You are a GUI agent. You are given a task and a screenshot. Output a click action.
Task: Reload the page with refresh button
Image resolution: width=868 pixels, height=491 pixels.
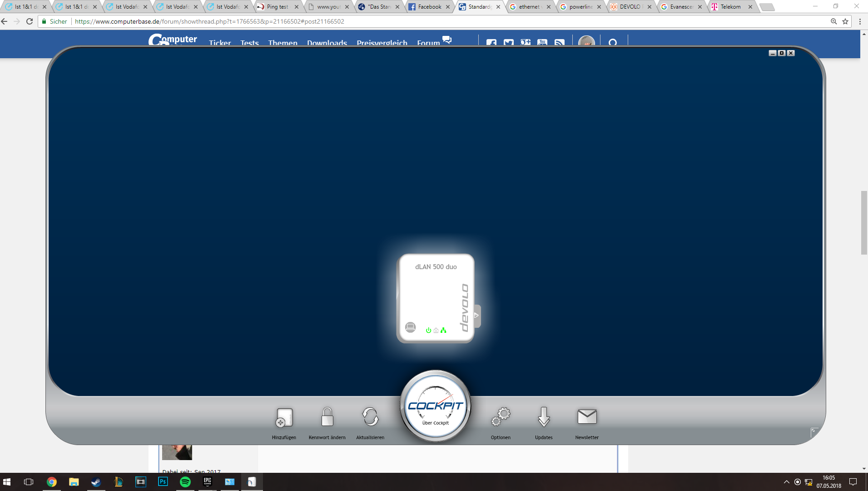[x=30, y=21]
